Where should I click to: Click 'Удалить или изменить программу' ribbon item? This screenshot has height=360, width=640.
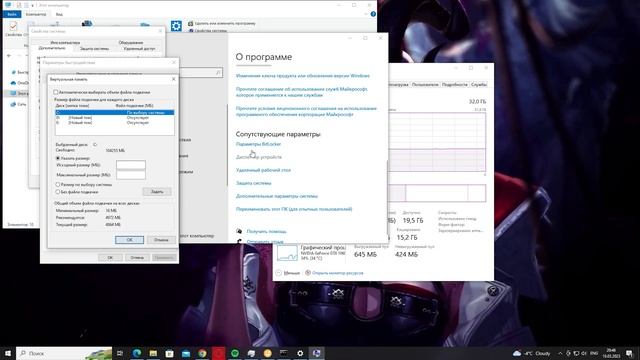click(222, 24)
